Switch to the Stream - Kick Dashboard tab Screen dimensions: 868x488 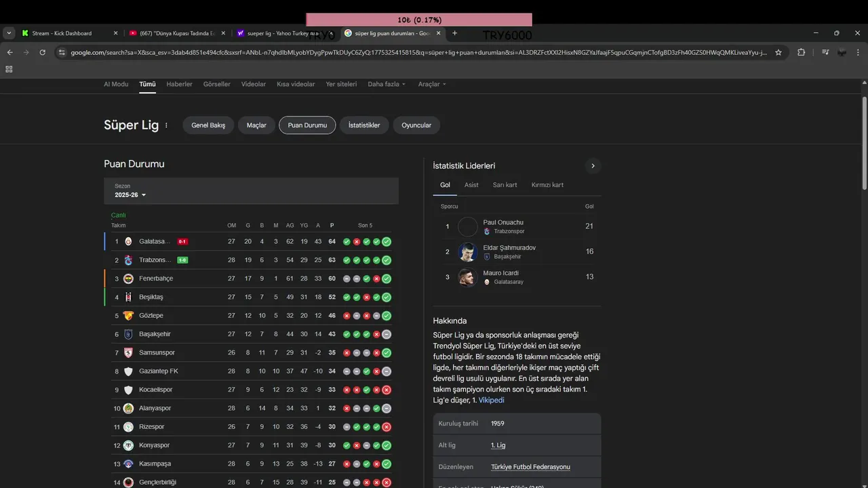62,33
